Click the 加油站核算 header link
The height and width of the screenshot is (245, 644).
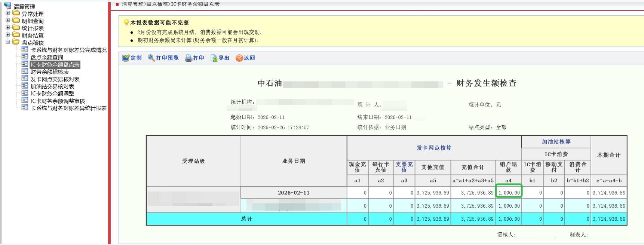click(x=556, y=141)
